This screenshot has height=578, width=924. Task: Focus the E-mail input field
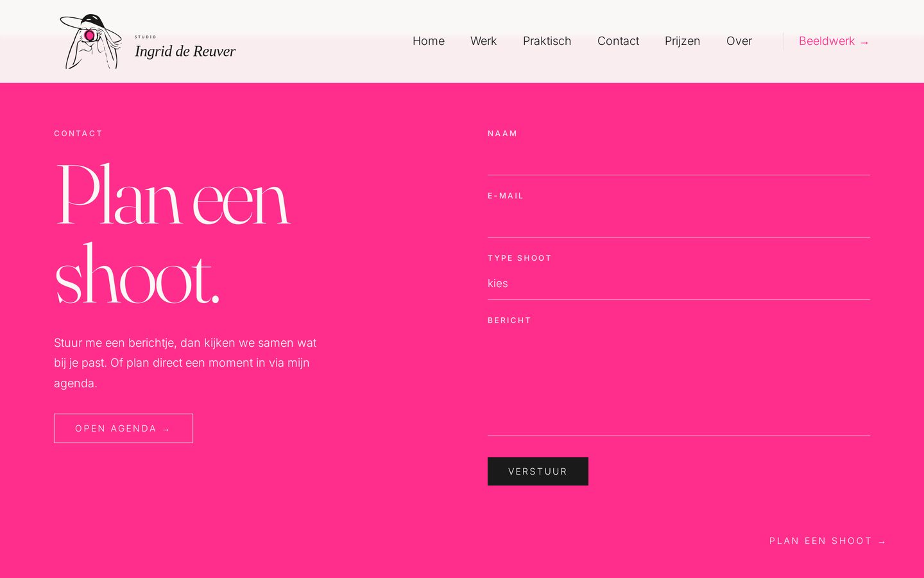[x=679, y=222]
